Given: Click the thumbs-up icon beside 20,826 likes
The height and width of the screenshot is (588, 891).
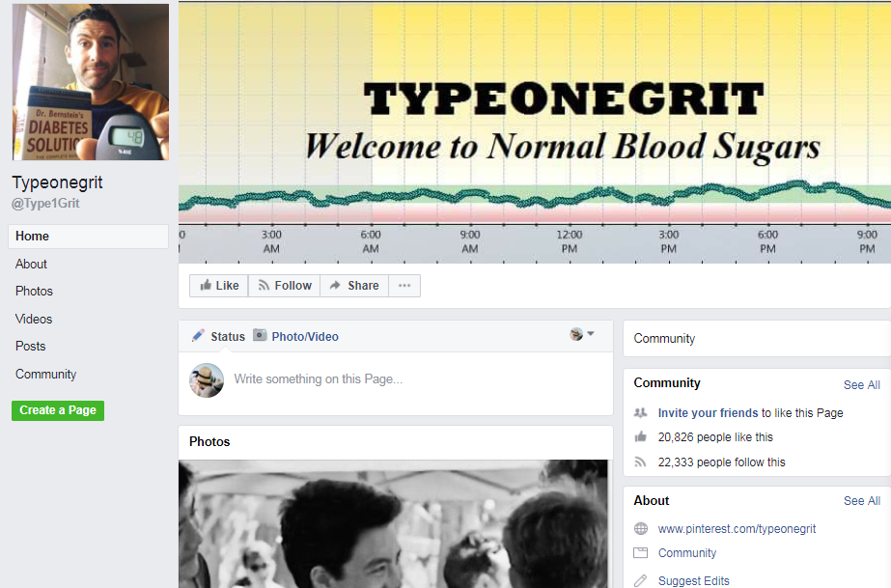Looking at the screenshot, I should [x=640, y=436].
